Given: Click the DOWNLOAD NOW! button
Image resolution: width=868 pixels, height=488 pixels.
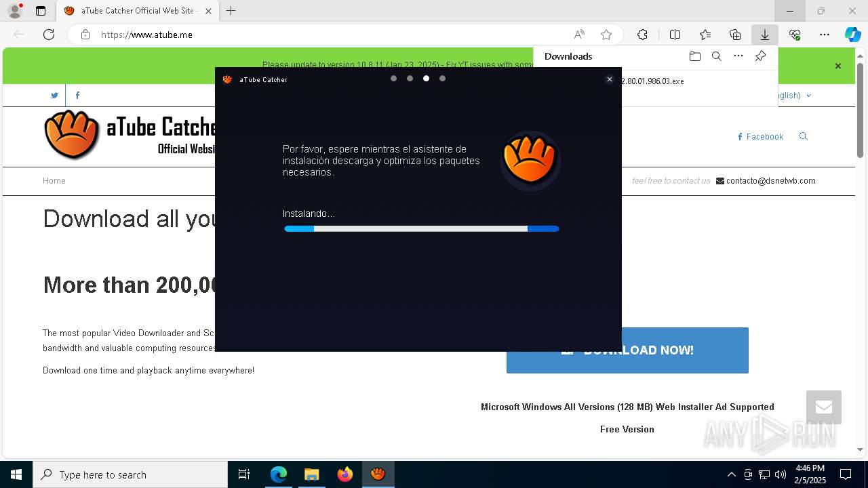Looking at the screenshot, I should click(x=627, y=350).
